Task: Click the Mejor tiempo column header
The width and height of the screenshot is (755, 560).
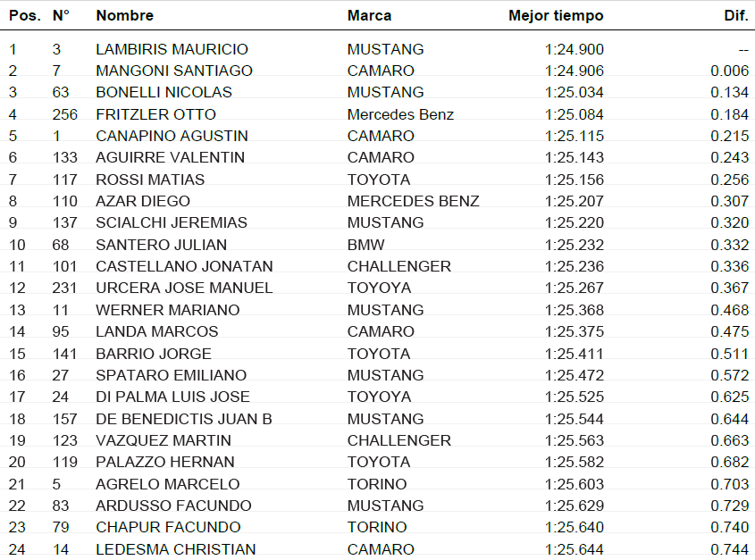Action: click(556, 15)
